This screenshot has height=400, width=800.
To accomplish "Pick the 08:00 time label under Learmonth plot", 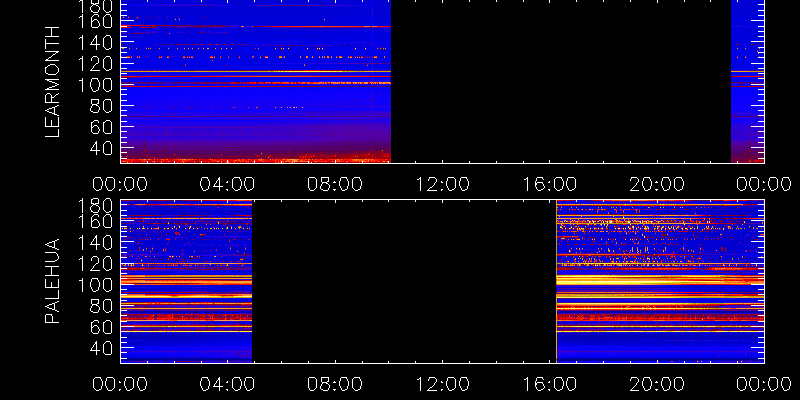I will pos(335,184).
